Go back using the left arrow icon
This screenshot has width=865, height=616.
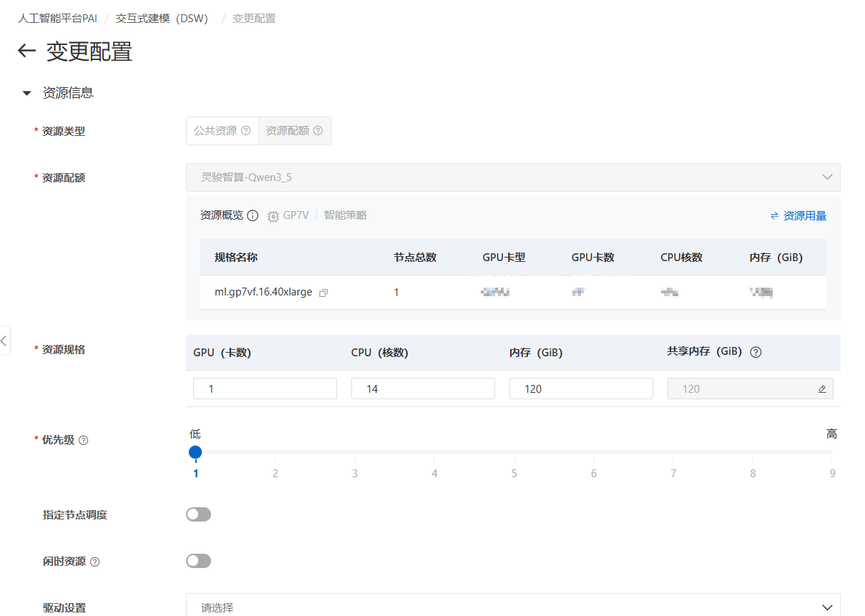(26, 51)
